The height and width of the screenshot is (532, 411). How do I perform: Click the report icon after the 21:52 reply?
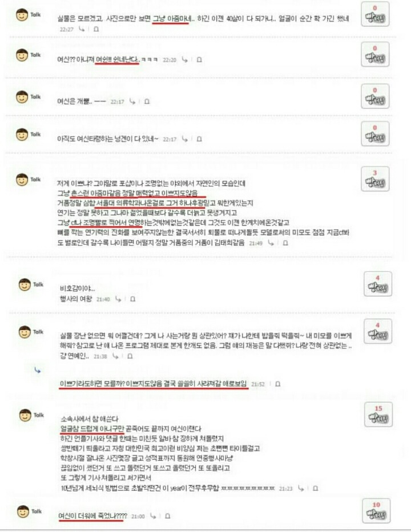click(x=277, y=384)
